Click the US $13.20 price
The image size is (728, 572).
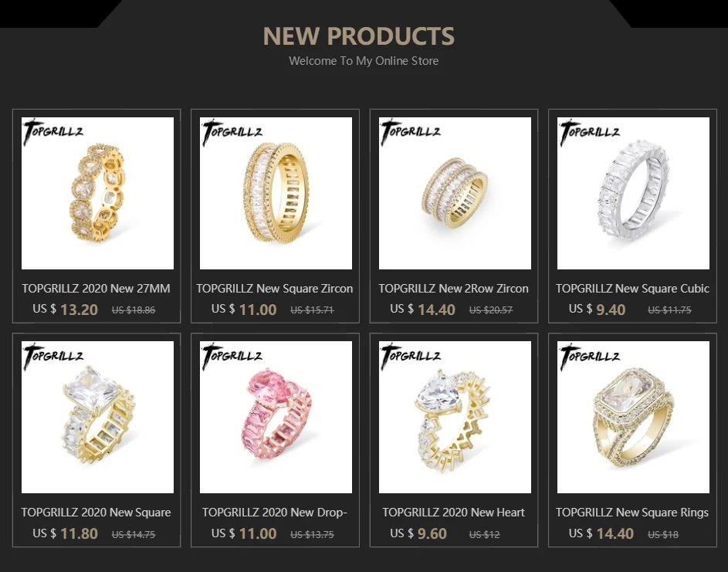click(66, 310)
